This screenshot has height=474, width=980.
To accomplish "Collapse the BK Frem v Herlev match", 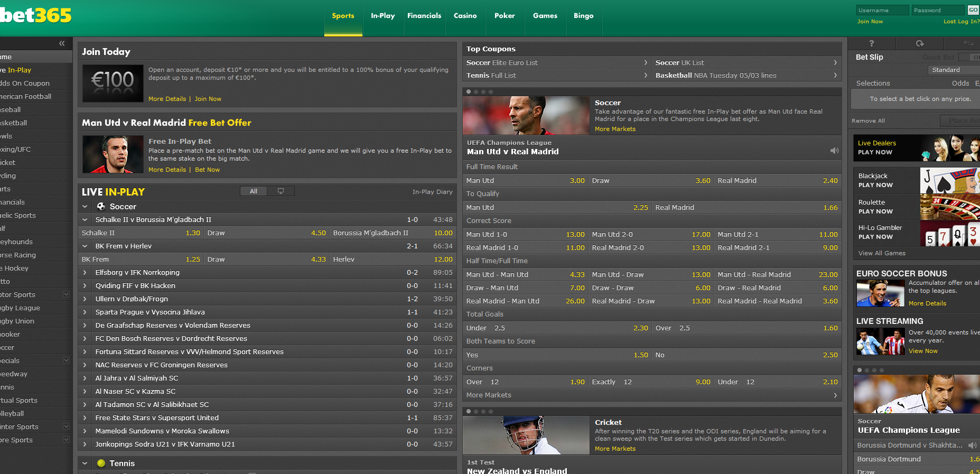I will click(x=85, y=246).
